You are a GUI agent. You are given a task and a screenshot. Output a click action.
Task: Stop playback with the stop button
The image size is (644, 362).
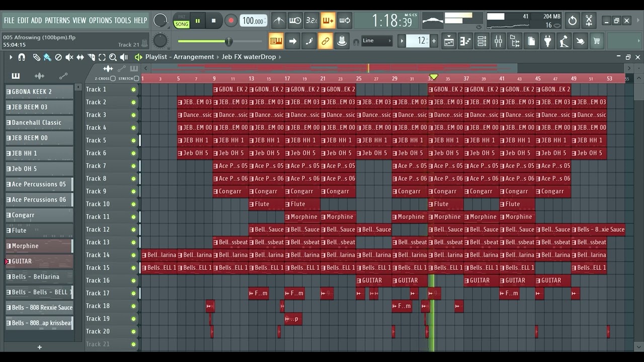[x=213, y=21]
